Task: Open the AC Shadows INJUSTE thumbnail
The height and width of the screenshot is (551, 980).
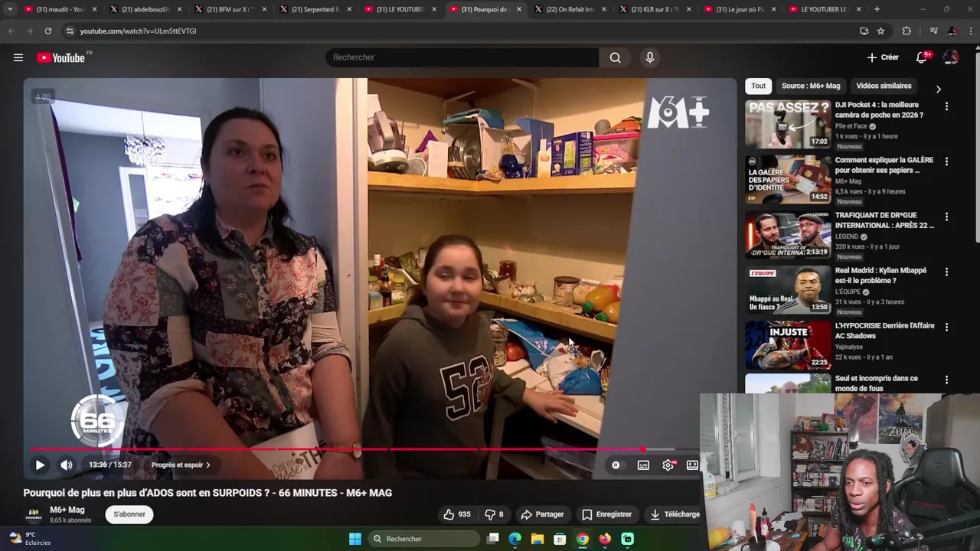Action: pos(788,345)
